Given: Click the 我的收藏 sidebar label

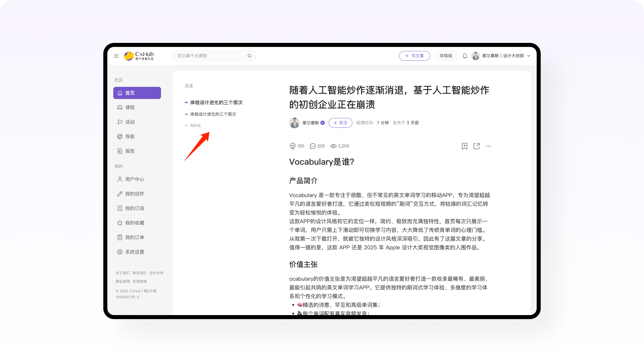Looking at the screenshot, I should tap(134, 223).
